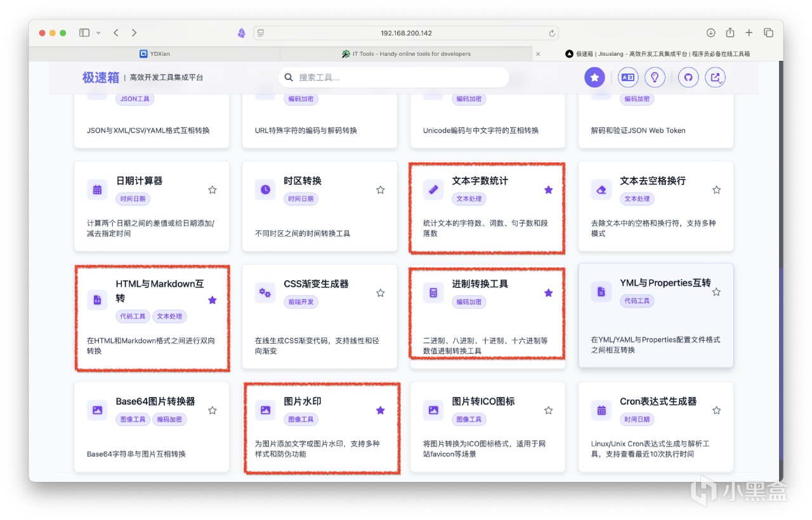Reload the page from the address bar

pos(553,33)
